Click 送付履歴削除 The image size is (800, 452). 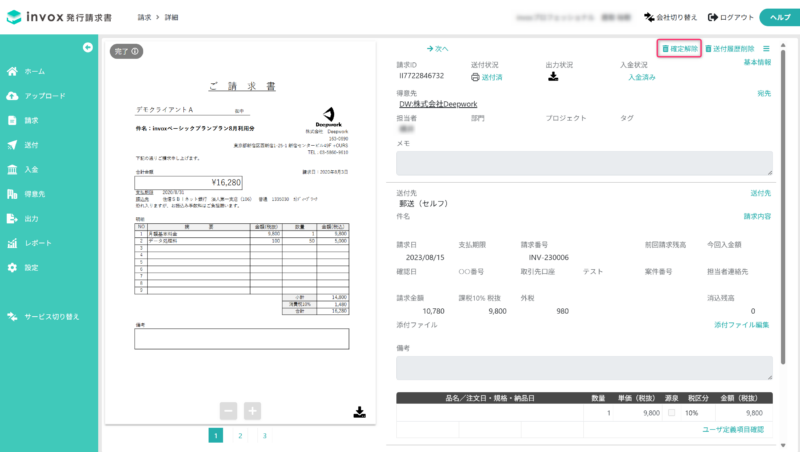click(730, 48)
